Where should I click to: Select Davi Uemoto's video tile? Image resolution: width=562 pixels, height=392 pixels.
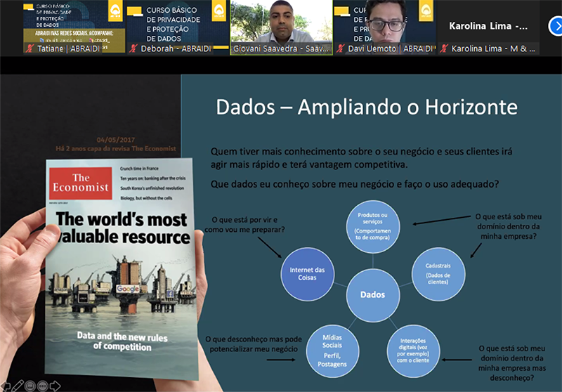coord(385,27)
